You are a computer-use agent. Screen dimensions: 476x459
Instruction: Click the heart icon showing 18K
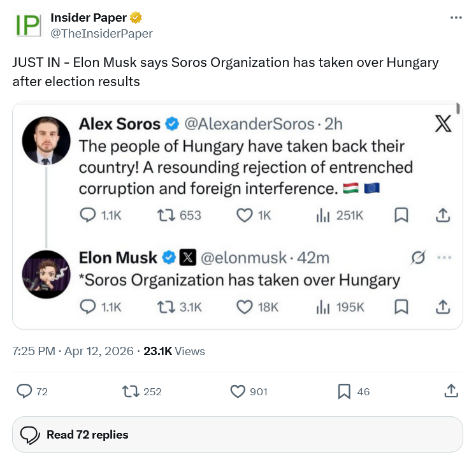[245, 307]
